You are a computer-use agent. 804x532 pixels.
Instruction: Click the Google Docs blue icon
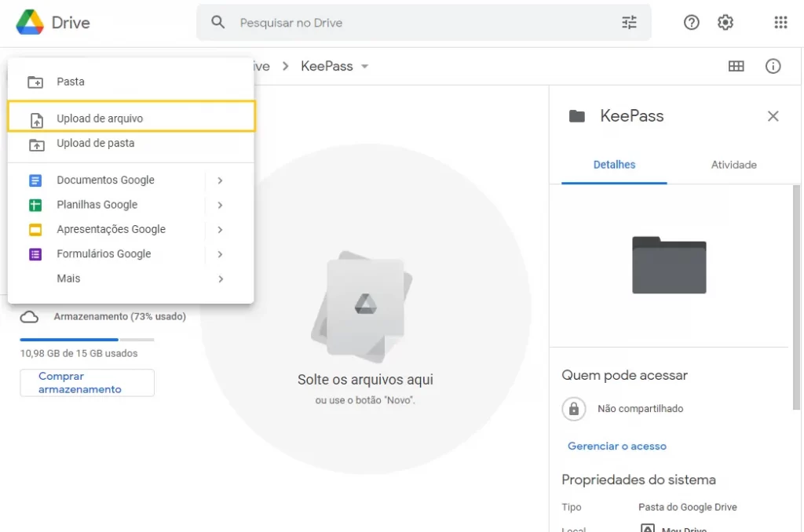coord(35,180)
